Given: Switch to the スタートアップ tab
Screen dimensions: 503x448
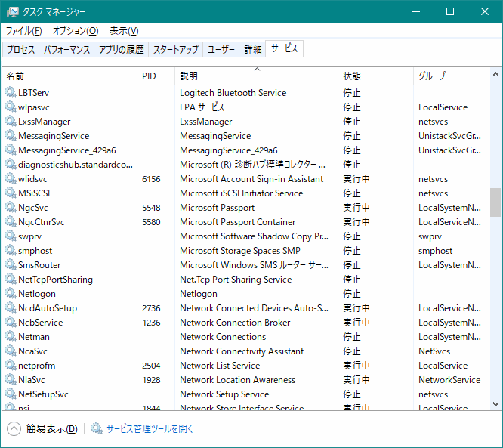Looking at the screenshot, I should tap(176, 49).
